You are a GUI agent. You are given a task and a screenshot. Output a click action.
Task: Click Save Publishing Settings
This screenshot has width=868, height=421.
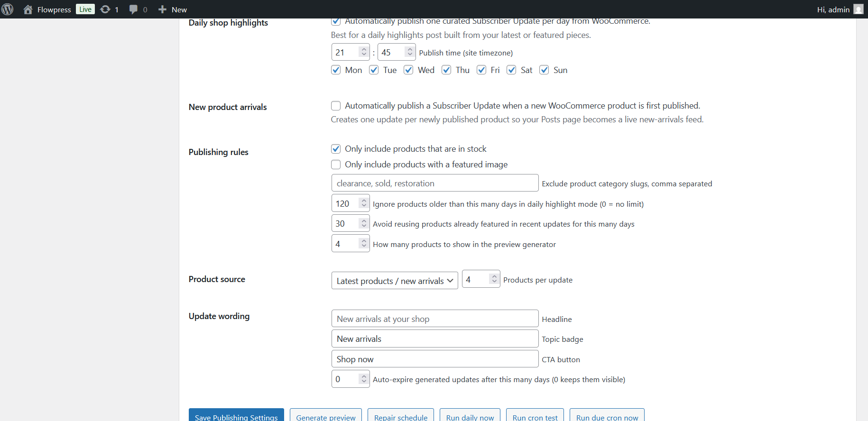click(236, 415)
